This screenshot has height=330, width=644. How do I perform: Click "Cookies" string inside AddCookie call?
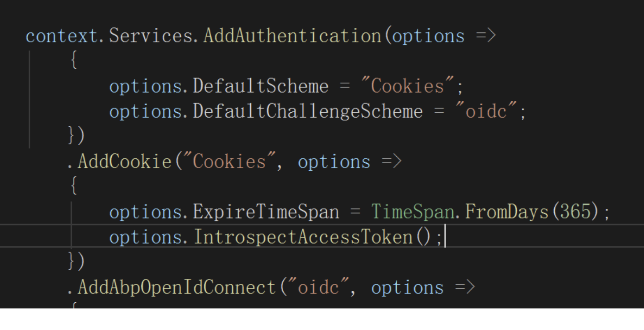[230, 162]
